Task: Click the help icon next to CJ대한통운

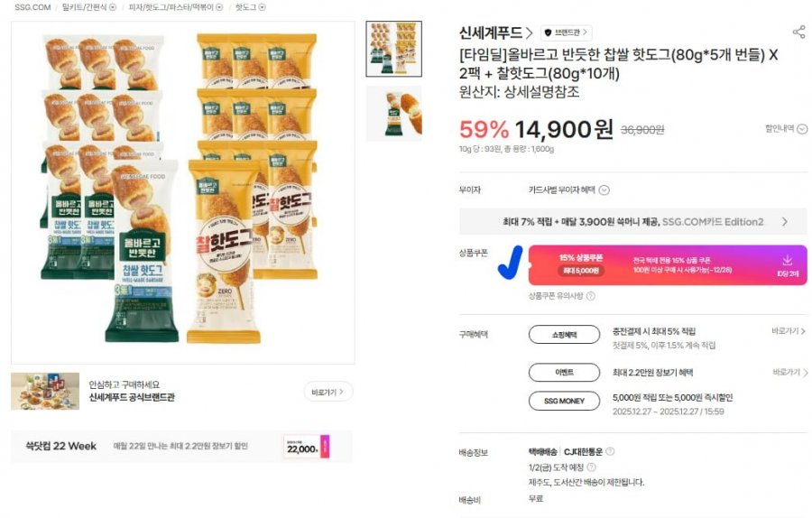Action: coord(610,452)
